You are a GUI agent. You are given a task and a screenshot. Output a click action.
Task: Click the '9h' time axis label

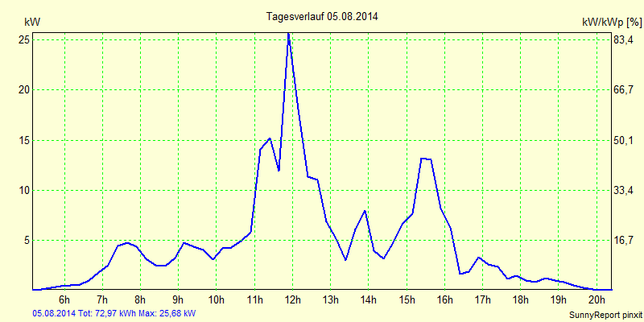pos(179,299)
